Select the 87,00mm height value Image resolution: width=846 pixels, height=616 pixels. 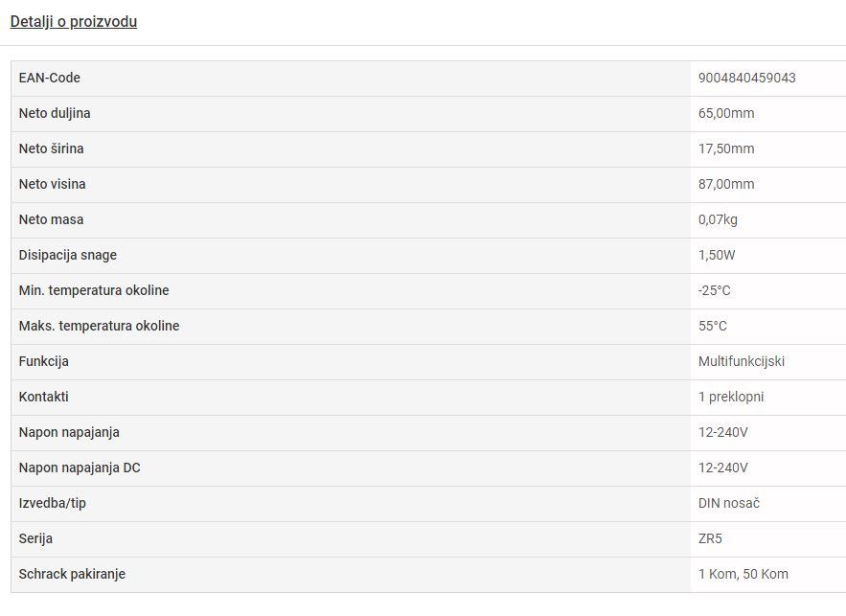726,184
